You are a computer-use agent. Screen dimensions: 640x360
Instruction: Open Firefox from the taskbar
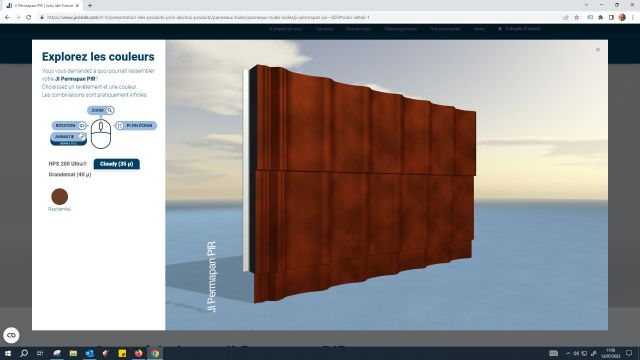[138, 353]
